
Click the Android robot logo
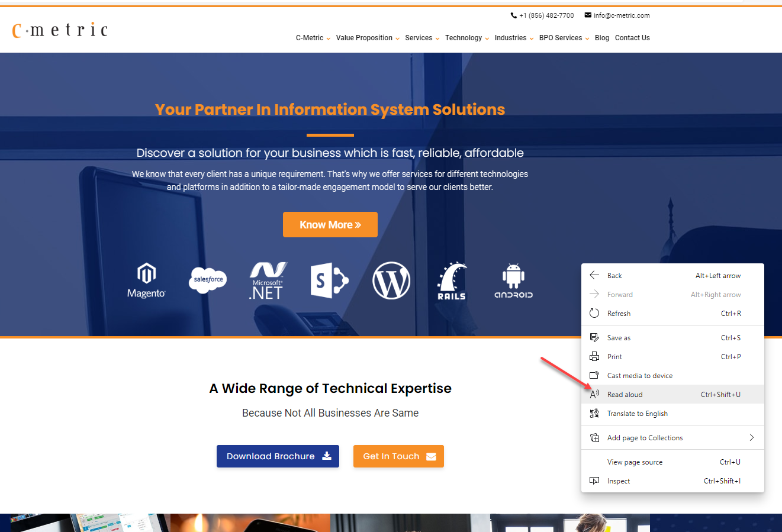click(513, 280)
